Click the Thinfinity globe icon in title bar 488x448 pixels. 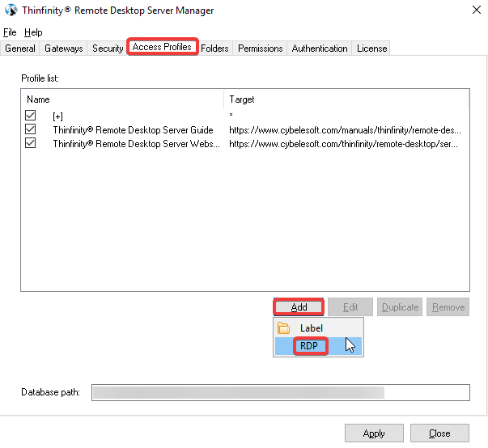[11, 10]
